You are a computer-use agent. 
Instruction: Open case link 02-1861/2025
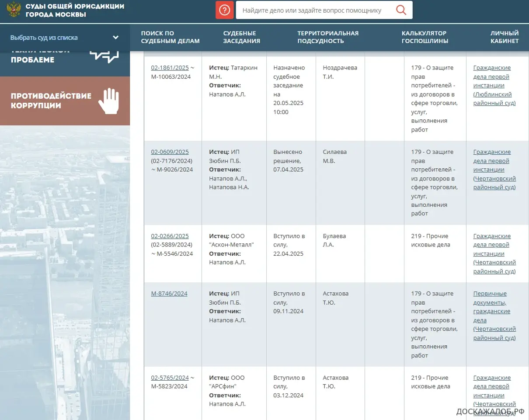[x=170, y=68]
